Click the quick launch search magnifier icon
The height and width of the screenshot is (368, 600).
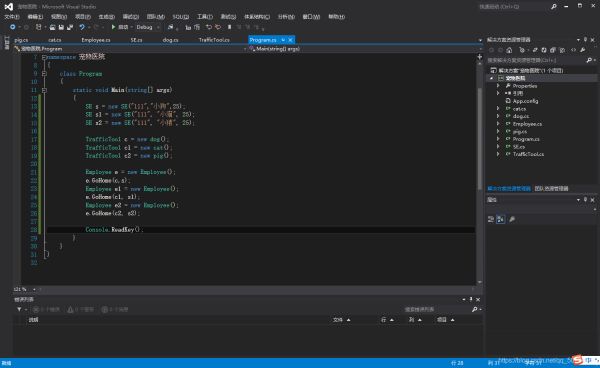(554, 7)
